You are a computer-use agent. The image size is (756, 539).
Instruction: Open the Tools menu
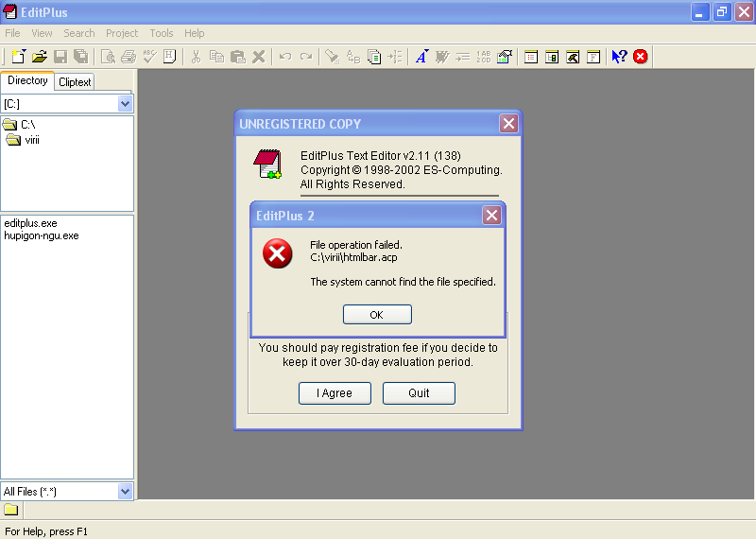click(161, 33)
